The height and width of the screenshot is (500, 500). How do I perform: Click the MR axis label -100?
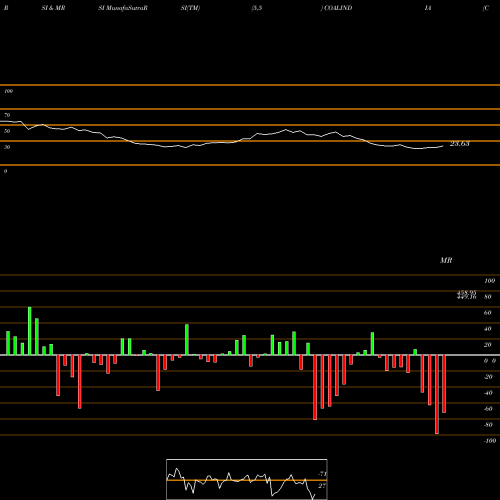(490, 441)
